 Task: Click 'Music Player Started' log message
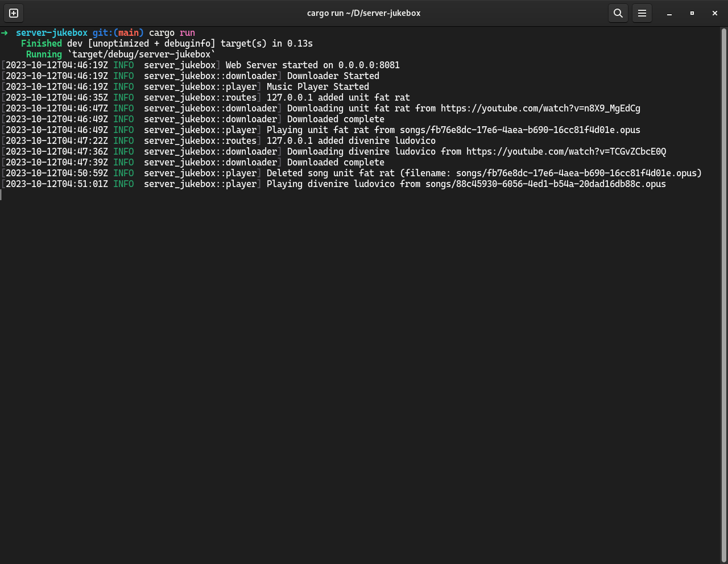click(x=317, y=86)
